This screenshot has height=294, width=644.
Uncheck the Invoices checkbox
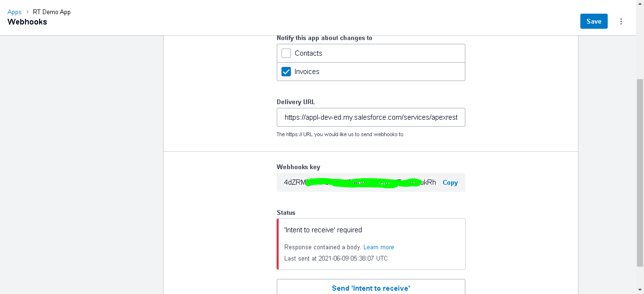click(x=286, y=72)
